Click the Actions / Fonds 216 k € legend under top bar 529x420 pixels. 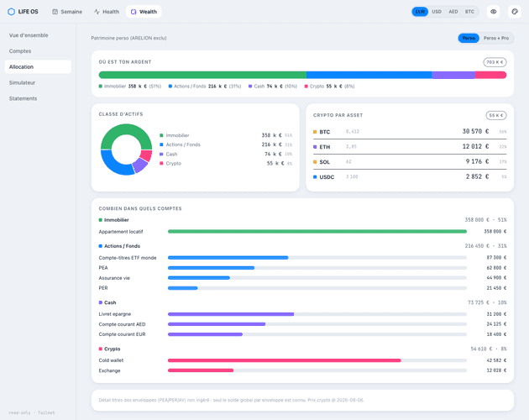tap(205, 87)
